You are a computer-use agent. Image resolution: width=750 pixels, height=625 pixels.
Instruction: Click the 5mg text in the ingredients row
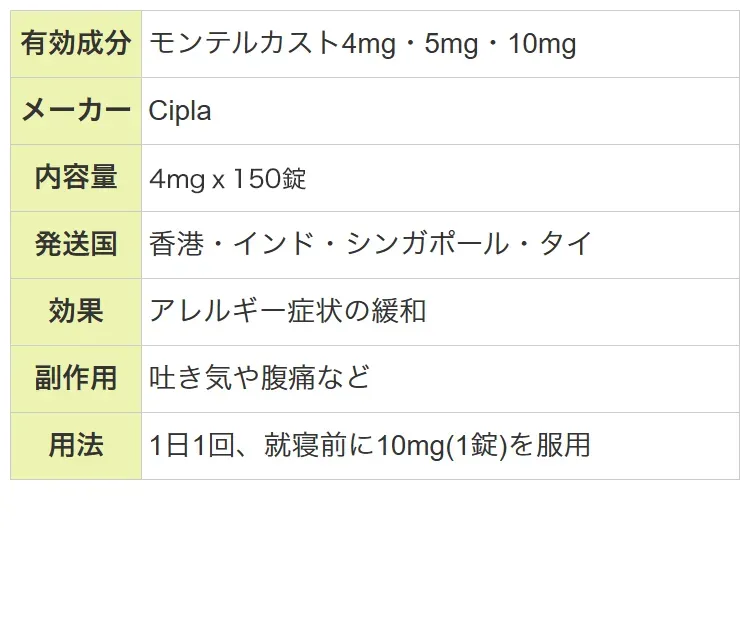(x=452, y=44)
